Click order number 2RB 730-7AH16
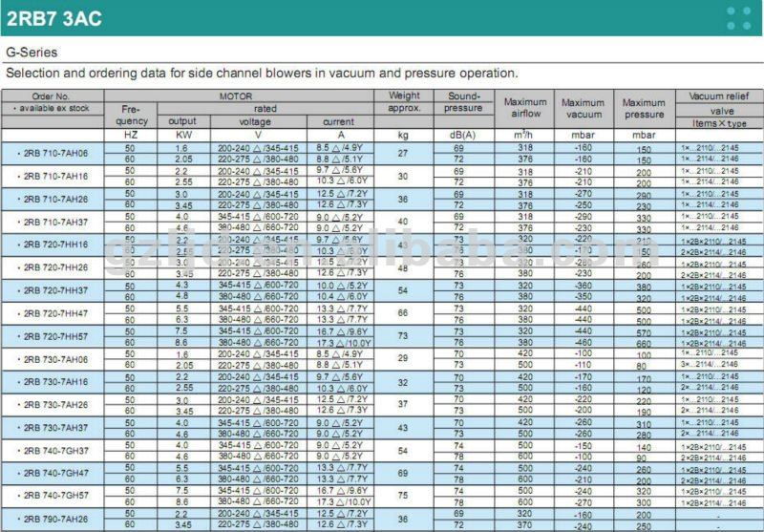The height and width of the screenshot is (532, 764). click(x=53, y=382)
